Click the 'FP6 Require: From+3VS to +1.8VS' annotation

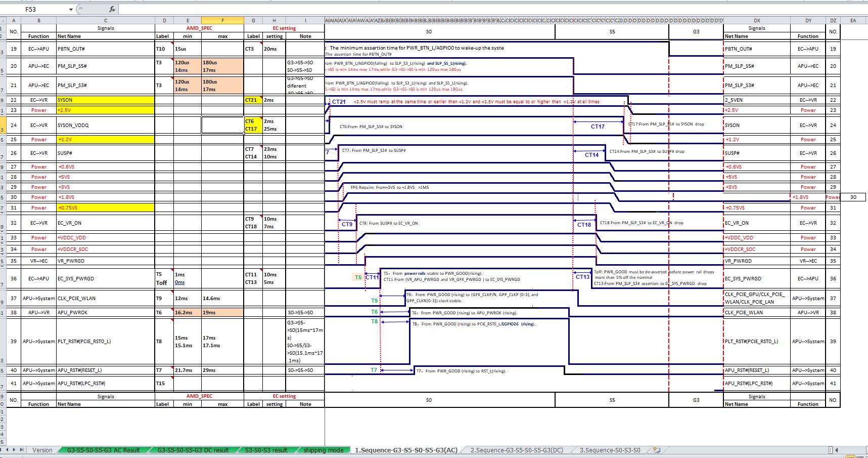390,187
